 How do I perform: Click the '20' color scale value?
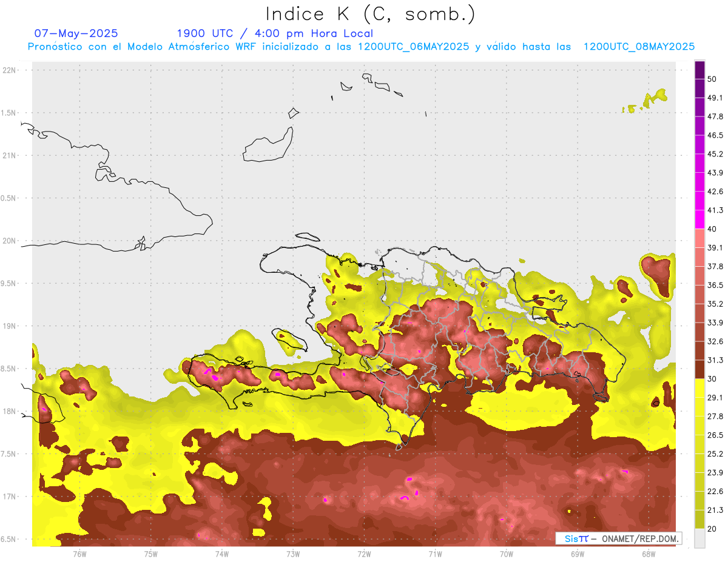point(712,529)
